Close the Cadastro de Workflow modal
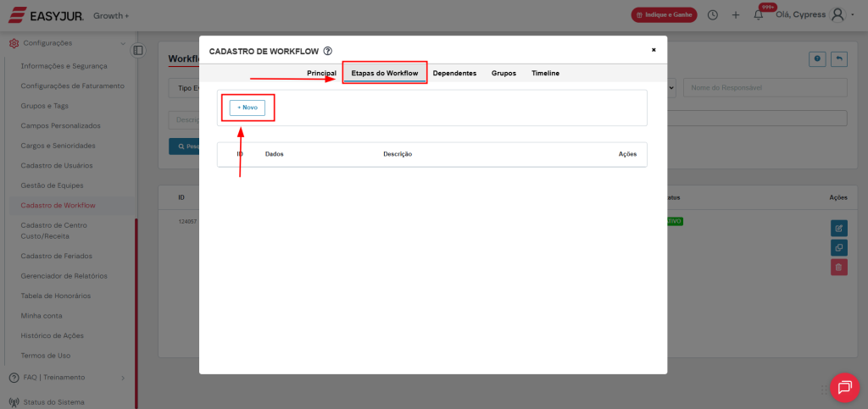Screen dimensions: 868x409 click(653, 50)
